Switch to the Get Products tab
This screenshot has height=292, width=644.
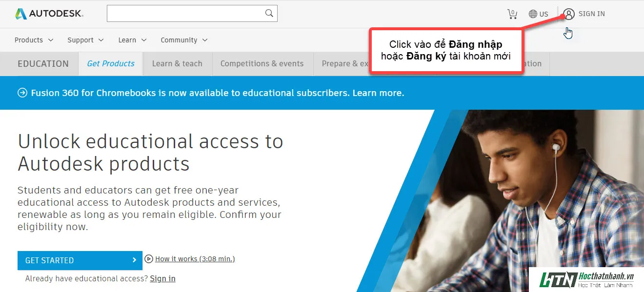(x=111, y=63)
